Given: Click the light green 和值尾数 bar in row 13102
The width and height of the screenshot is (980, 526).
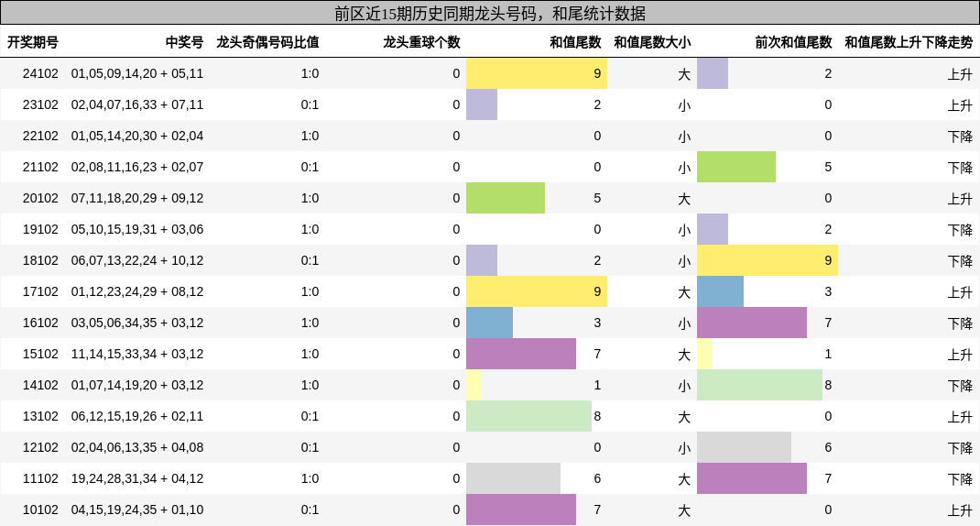Looking at the screenshot, I should [528, 416].
